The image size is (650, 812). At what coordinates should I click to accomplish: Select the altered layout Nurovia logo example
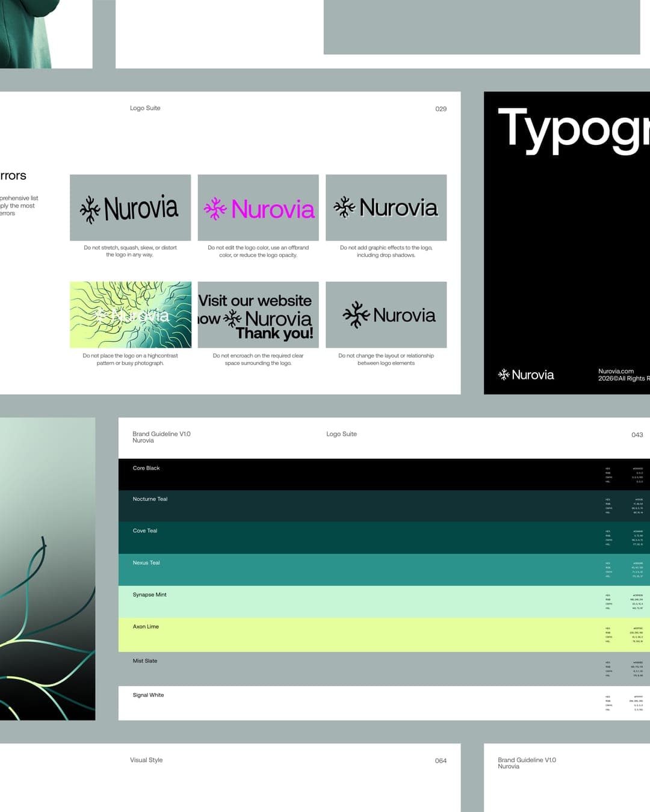[x=386, y=315]
